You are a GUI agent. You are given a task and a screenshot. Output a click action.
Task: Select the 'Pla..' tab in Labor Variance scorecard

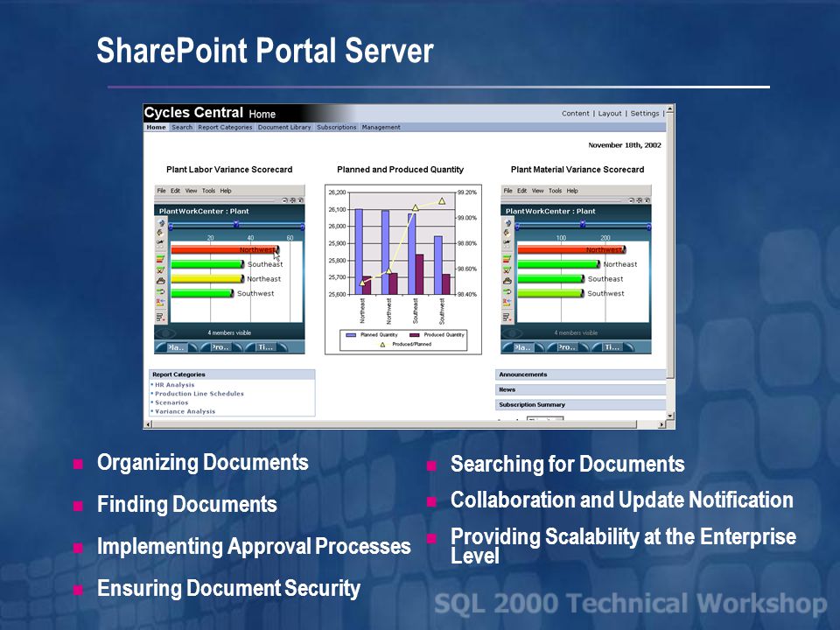[176, 347]
